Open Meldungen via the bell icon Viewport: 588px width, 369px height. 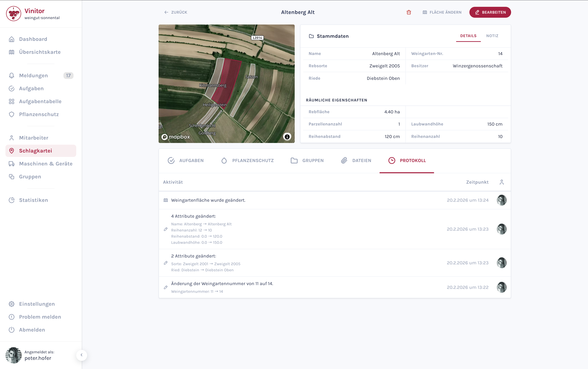coord(11,75)
